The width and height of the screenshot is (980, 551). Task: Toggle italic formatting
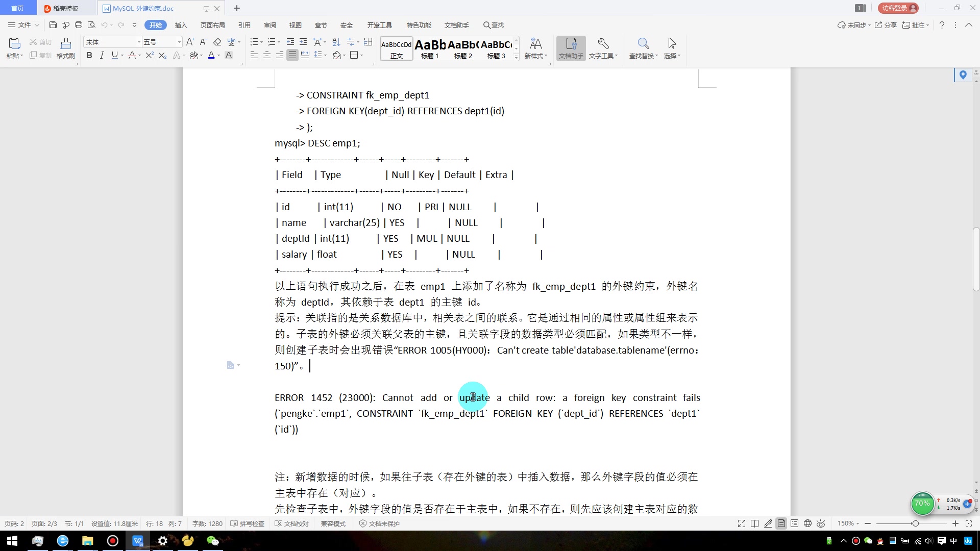pyautogui.click(x=102, y=56)
